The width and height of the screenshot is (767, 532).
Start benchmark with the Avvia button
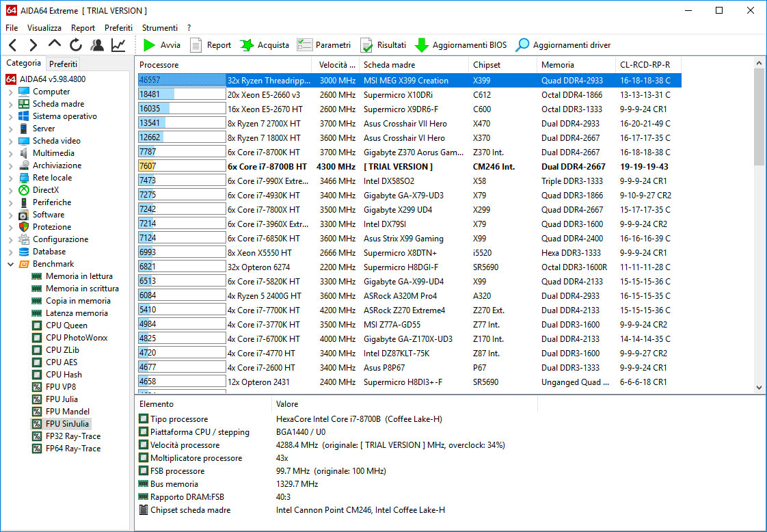click(x=162, y=45)
